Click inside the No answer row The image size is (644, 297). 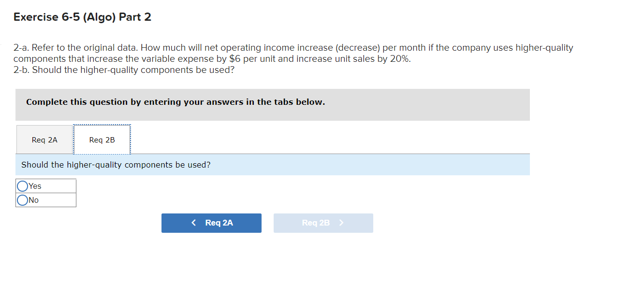[x=46, y=199]
